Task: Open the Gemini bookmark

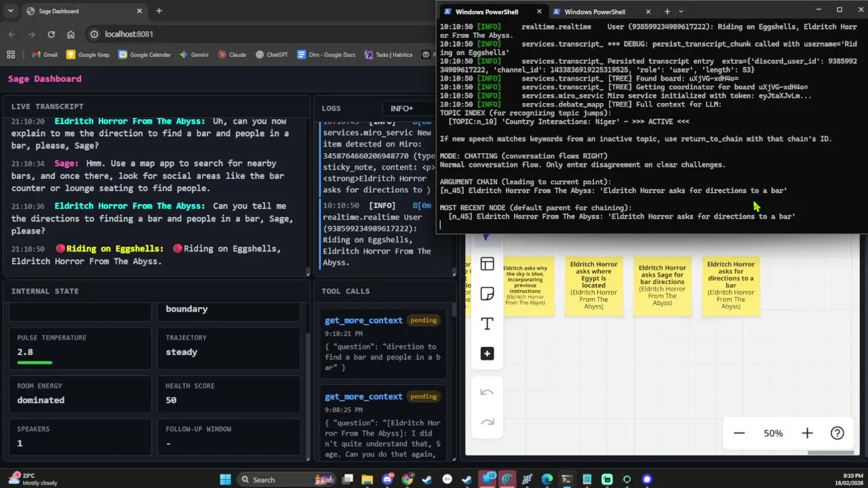Action: [x=194, y=54]
